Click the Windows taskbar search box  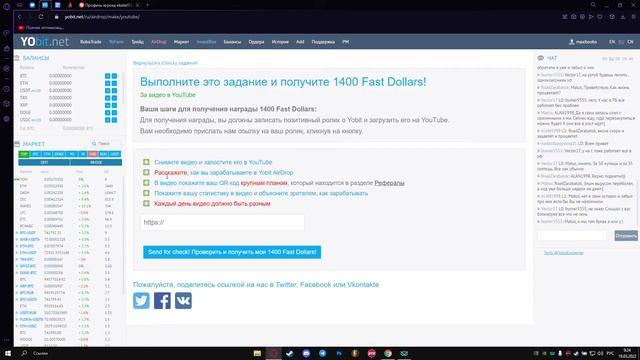pos(41,353)
